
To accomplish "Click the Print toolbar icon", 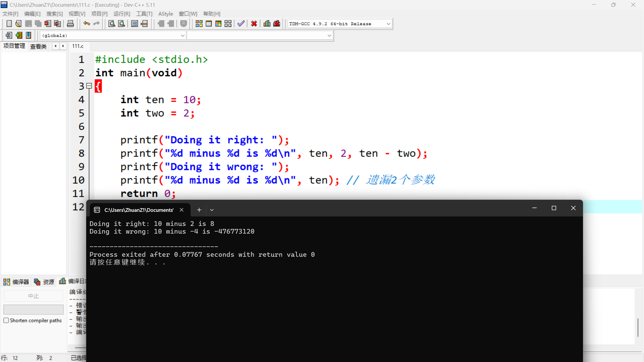I will tap(70, 24).
